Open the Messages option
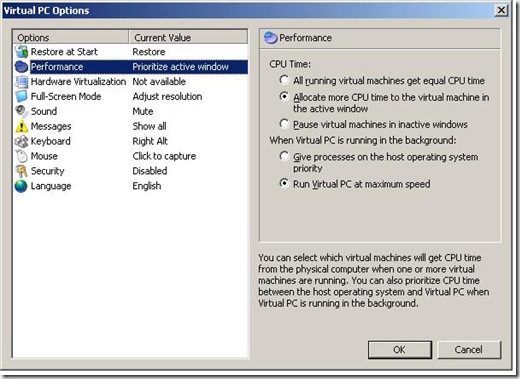Image resolution: width=520 pixels, height=379 pixels. point(51,126)
